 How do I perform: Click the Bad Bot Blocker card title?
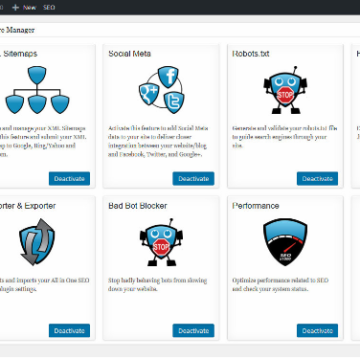pos(138,206)
